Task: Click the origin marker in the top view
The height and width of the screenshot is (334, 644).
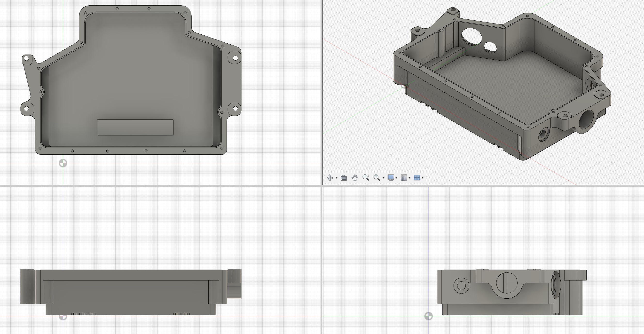Action: (x=63, y=163)
